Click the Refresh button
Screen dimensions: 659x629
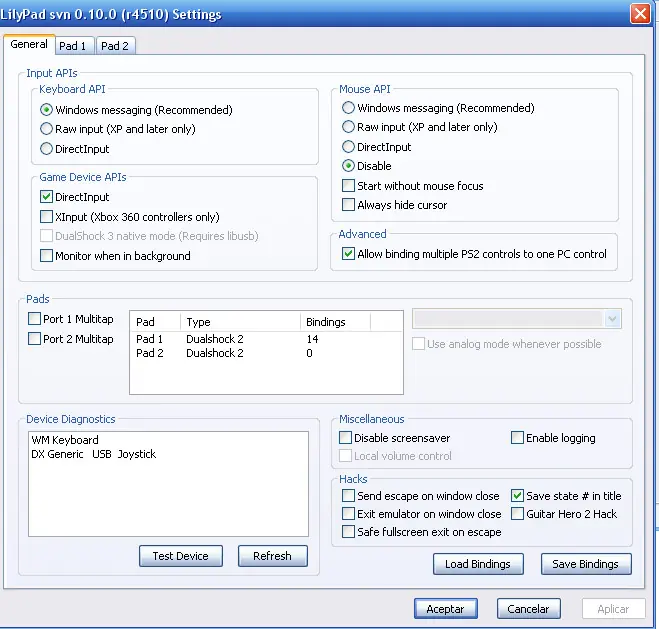[x=273, y=556]
